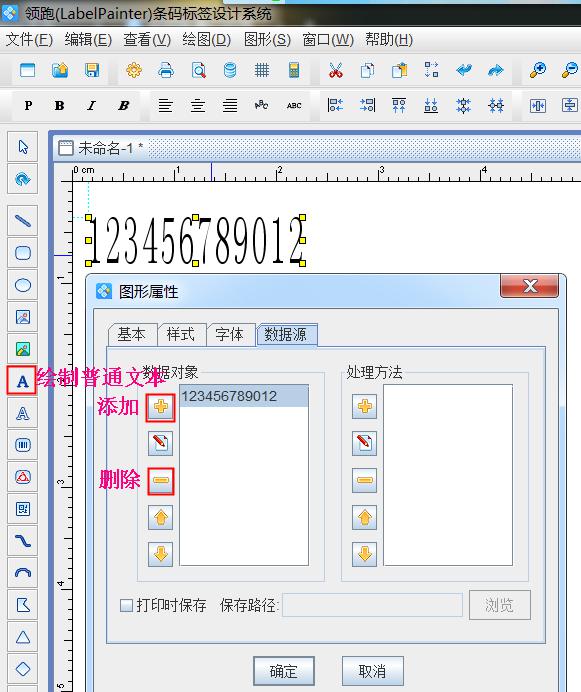Select the barcode drawing tool
This screenshot has height=692, width=581.
23,445
